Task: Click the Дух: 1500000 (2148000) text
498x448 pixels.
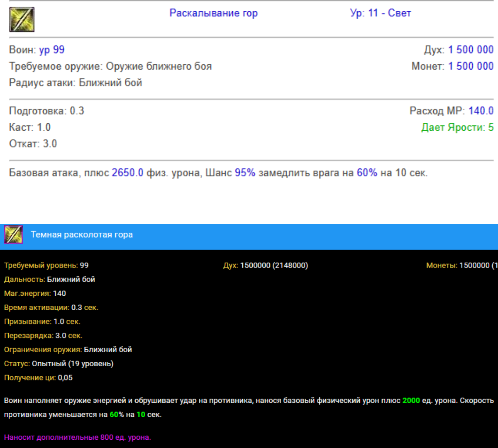Action: pyautogui.click(x=266, y=265)
